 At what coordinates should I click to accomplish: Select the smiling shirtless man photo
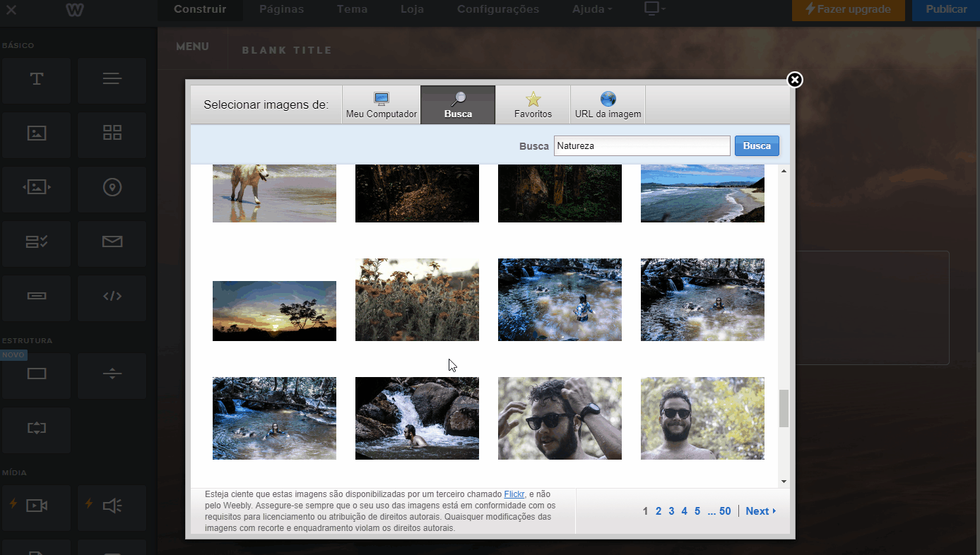[702, 418]
